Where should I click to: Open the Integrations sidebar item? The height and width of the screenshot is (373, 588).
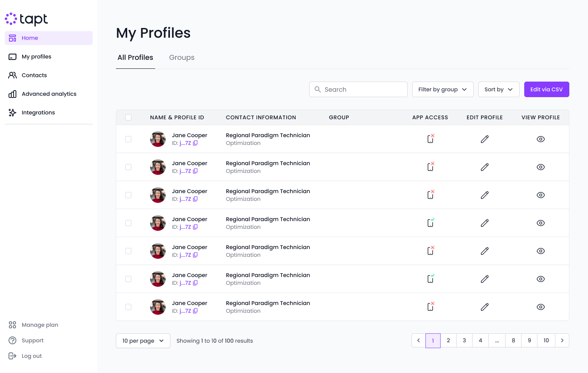coord(38,113)
